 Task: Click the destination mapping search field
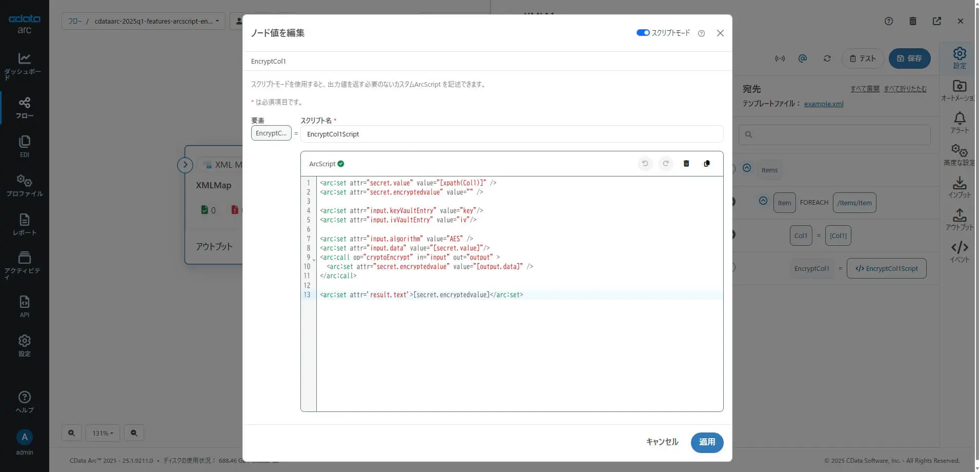pos(834,134)
